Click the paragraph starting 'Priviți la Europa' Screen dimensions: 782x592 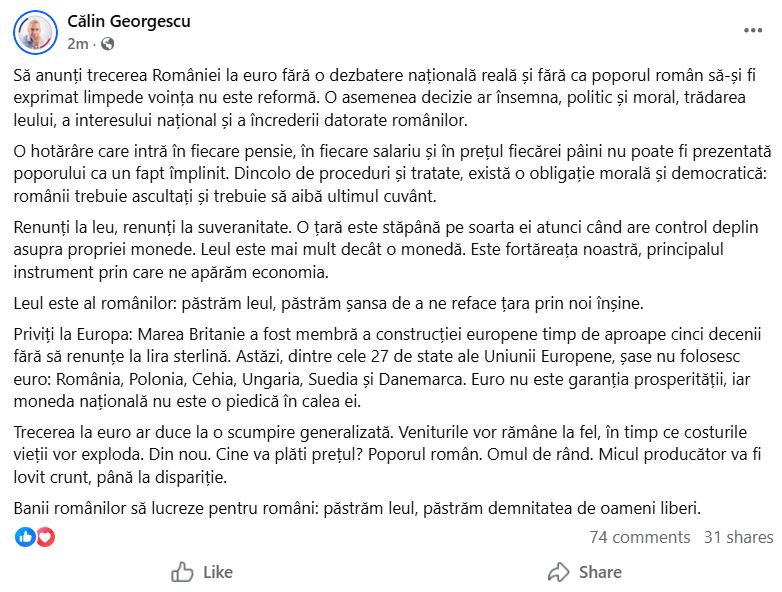pos(388,368)
